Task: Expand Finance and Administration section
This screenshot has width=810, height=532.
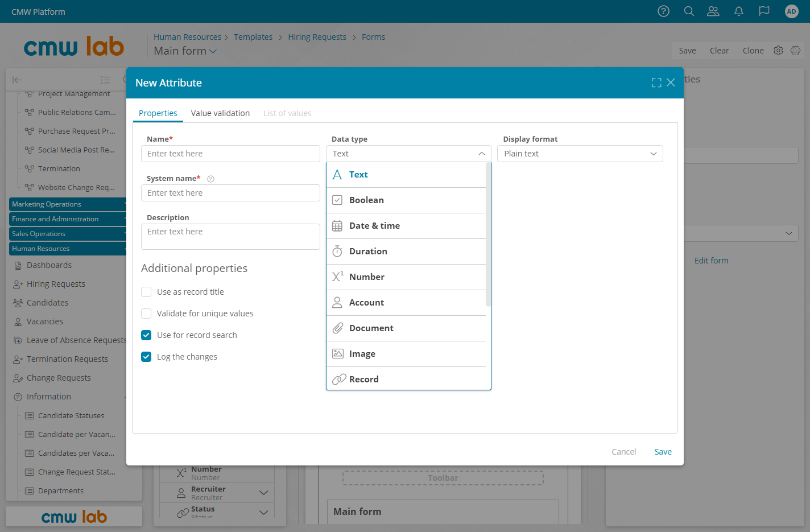Action: point(68,219)
